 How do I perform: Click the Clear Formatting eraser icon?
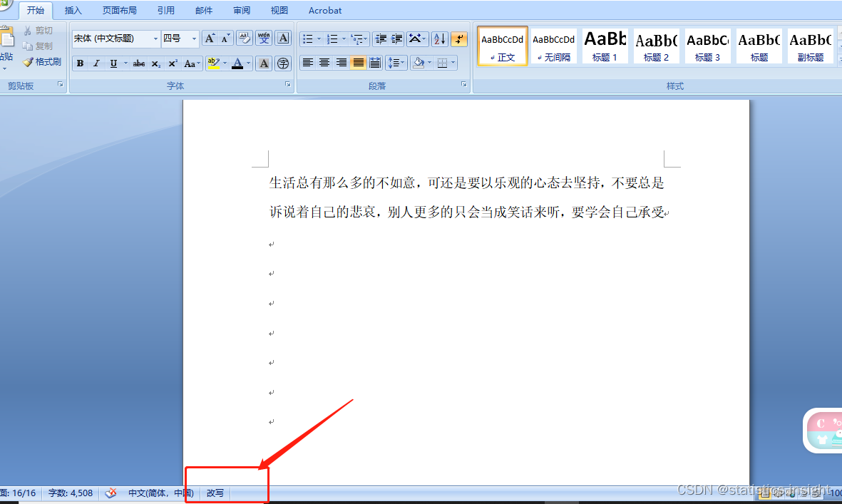click(245, 38)
